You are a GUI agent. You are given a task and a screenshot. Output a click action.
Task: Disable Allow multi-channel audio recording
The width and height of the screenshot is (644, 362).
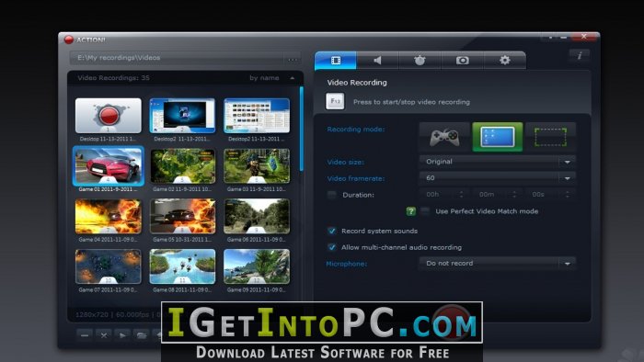pyautogui.click(x=332, y=247)
